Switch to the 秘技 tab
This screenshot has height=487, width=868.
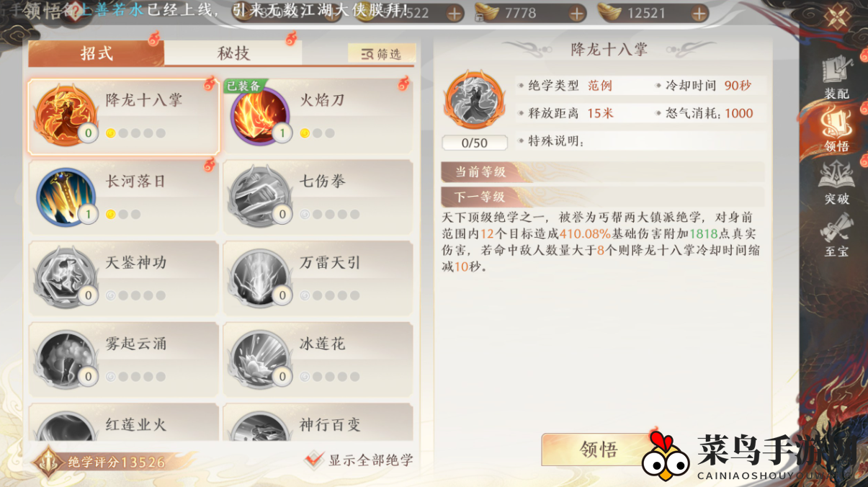233,53
